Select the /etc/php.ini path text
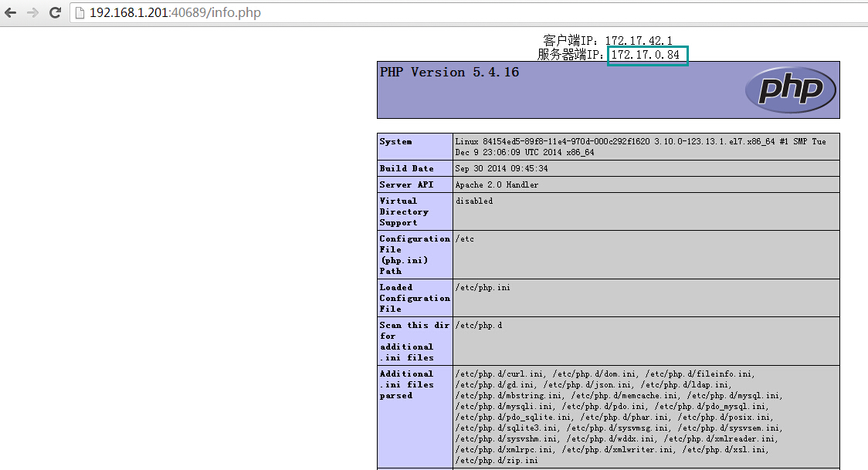 479,286
